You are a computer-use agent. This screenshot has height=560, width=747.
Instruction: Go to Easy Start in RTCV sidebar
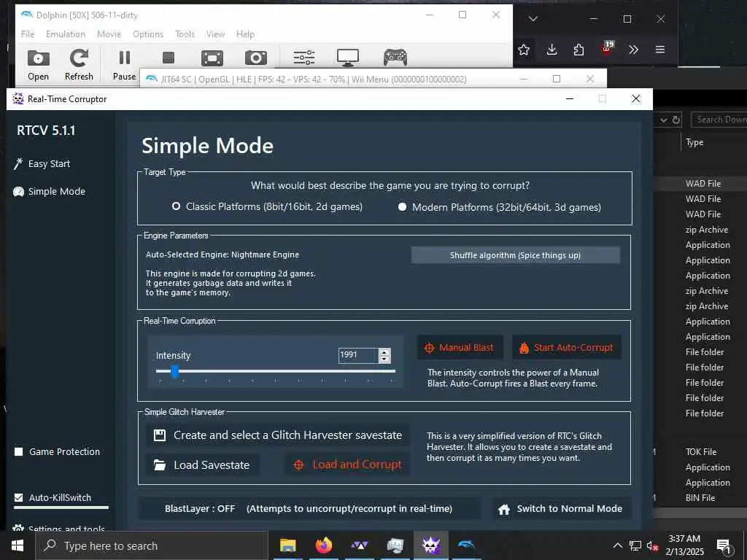(42, 164)
